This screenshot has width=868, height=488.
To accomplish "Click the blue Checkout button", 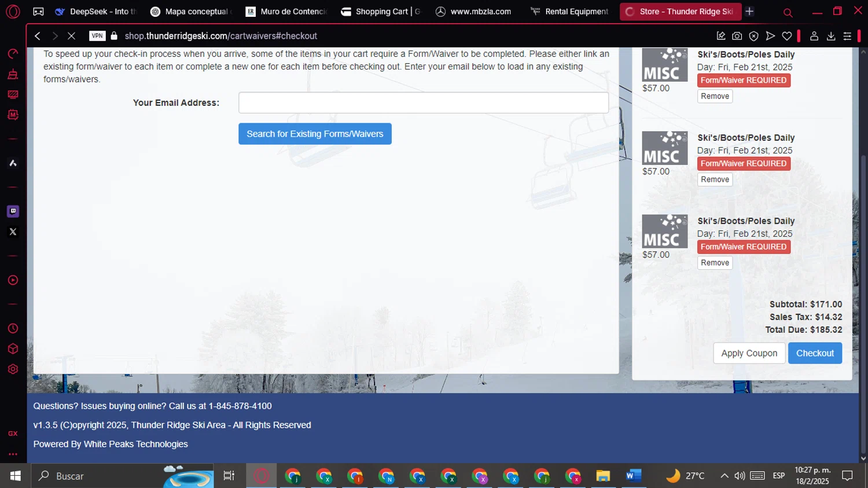I will pos(815,353).
